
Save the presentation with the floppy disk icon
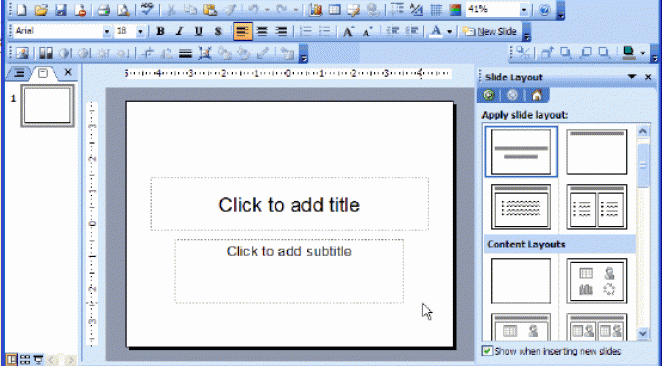click(61, 10)
